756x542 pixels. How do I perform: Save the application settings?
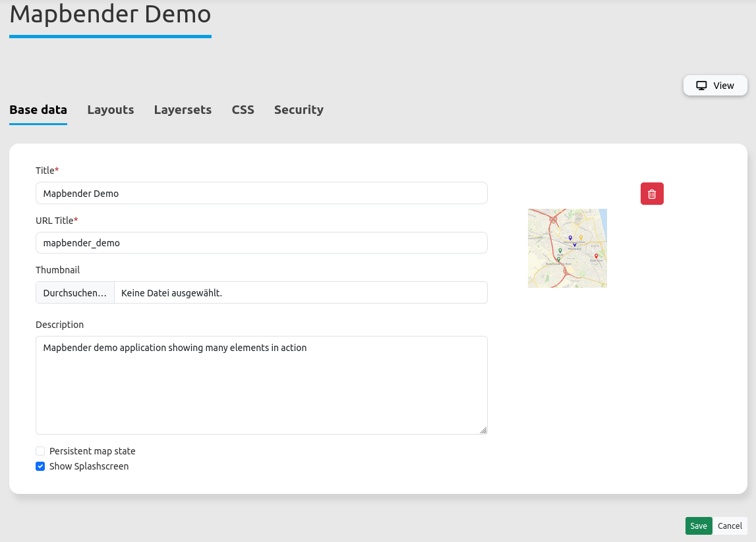[699, 526]
